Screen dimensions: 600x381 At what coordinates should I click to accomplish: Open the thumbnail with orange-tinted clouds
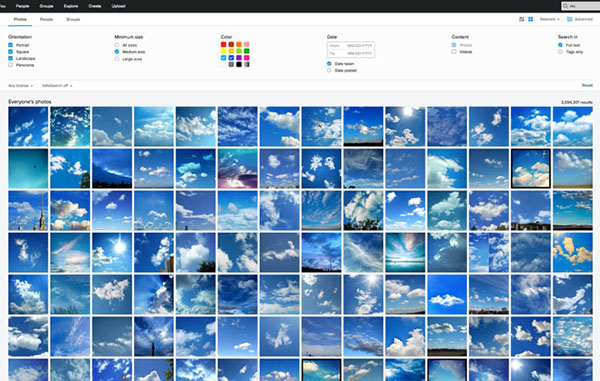pos(572,252)
